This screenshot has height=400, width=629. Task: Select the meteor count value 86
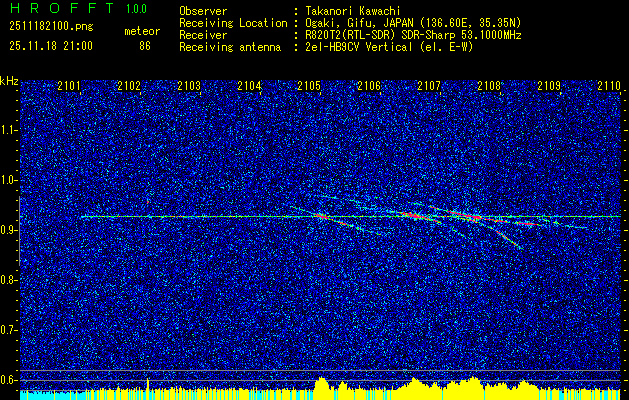145,46
